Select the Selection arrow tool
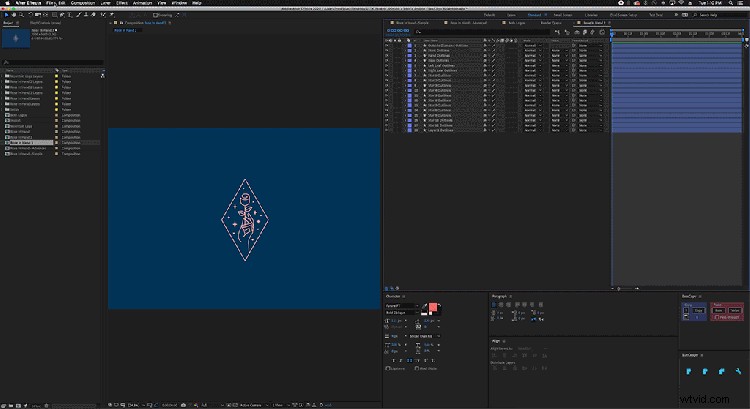The height and width of the screenshot is (409, 750). pos(6,15)
